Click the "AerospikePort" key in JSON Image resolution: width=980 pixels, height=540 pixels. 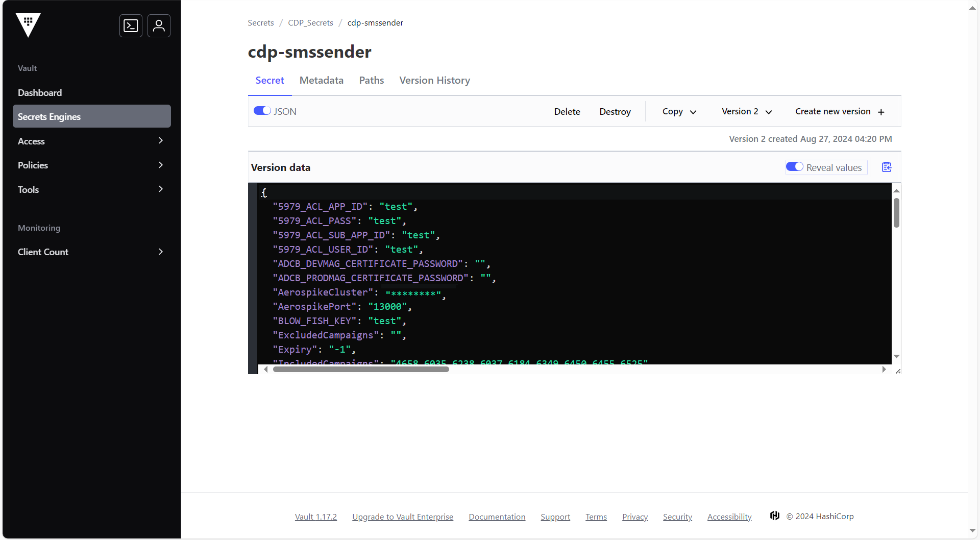314,307
